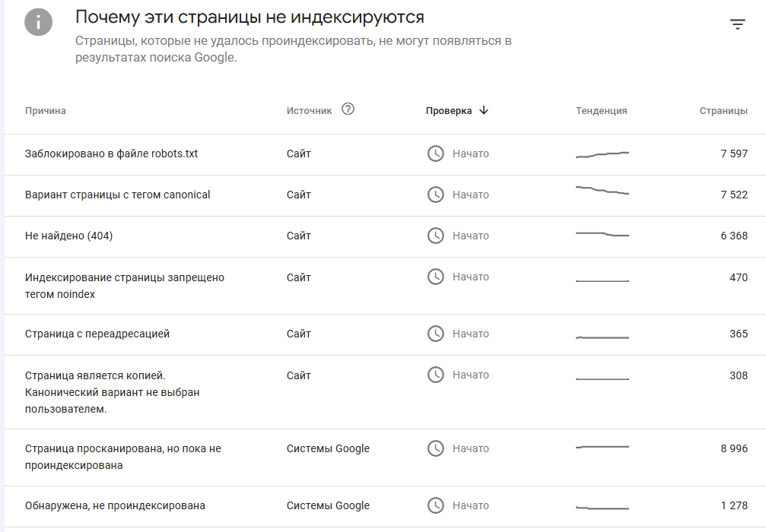This screenshot has height=532, width=766.
Task: Open Страница является копией reason
Action: pyautogui.click(x=386, y=392)
